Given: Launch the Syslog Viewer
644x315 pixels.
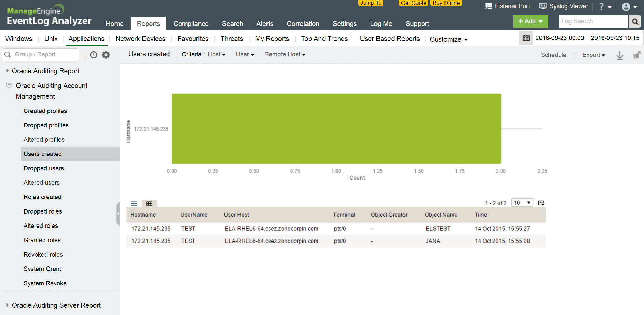Looking at the screenshot, I should point(564,6).
